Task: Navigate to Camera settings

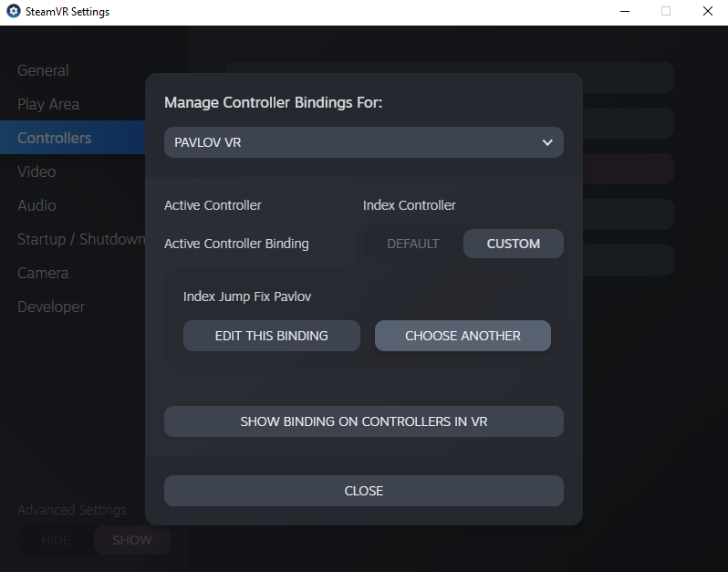Action: pos(43,273)
